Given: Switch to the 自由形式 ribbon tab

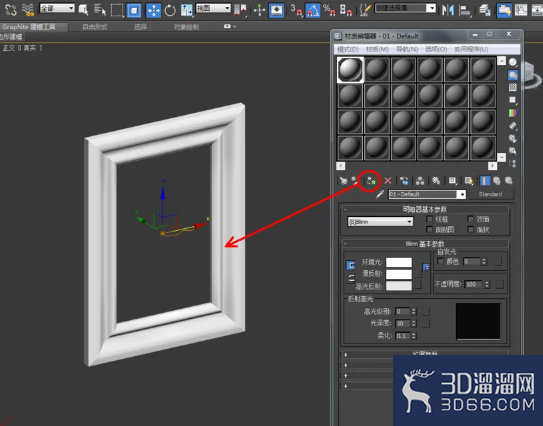Looking at the screenshot, I should coord(95,27).
